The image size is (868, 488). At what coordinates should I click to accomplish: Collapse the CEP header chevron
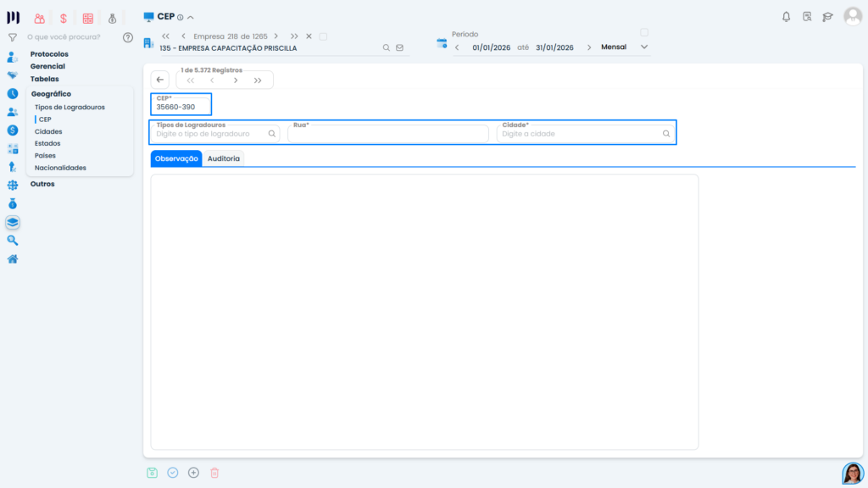191,18
